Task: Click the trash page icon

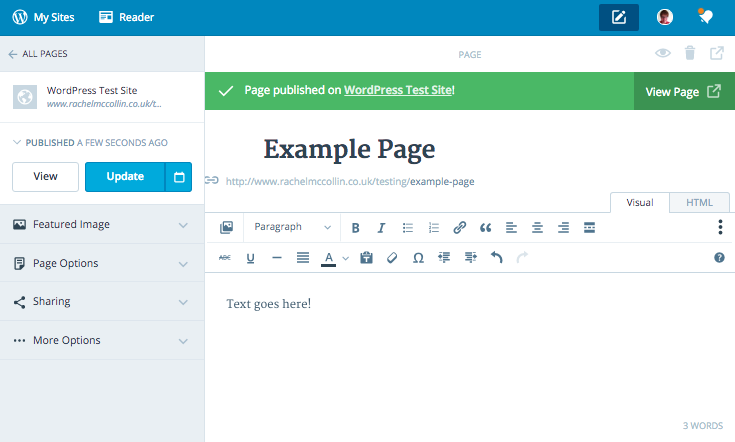Action: pyautogui.click(x=690, y=53)
